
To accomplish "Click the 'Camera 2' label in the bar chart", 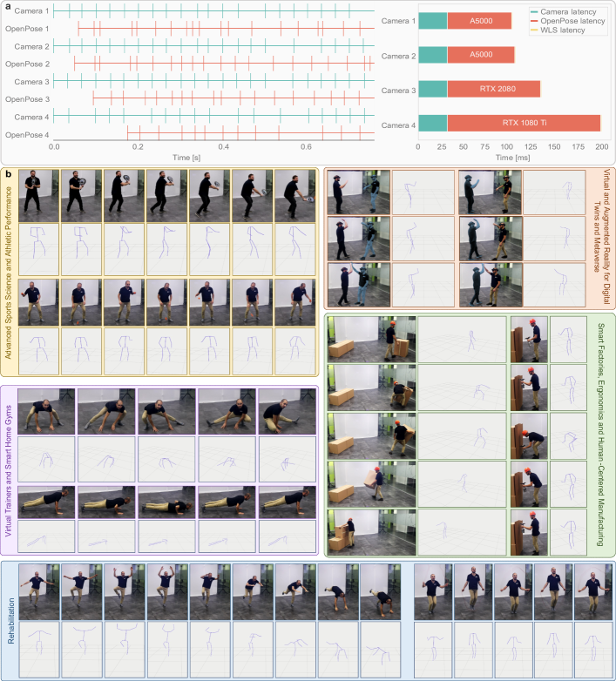I will point(398,57).
